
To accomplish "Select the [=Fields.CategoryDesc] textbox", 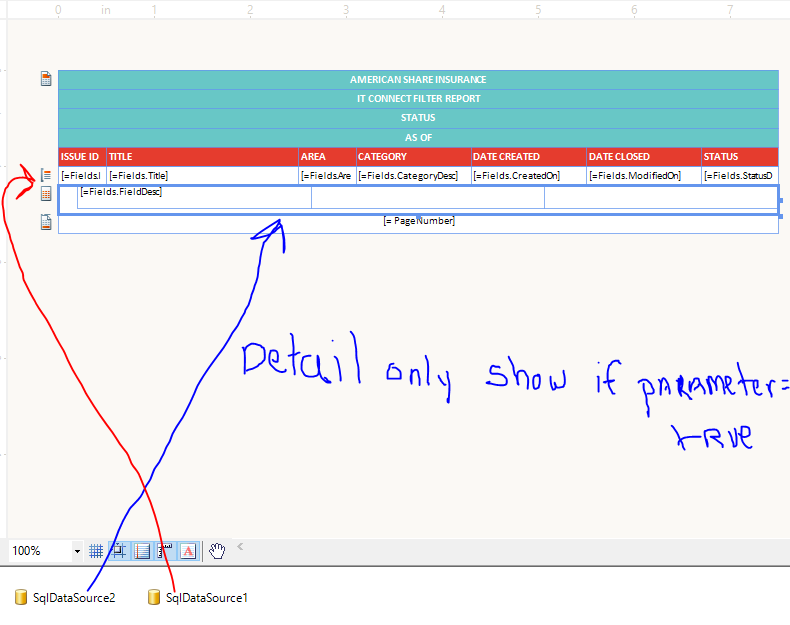I will coord(414,176).
